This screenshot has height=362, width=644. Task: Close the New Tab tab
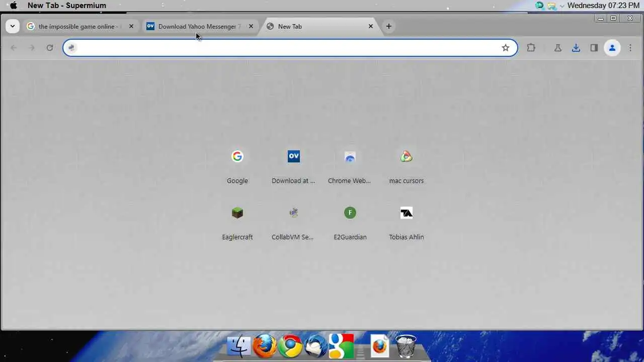(371, 26)
